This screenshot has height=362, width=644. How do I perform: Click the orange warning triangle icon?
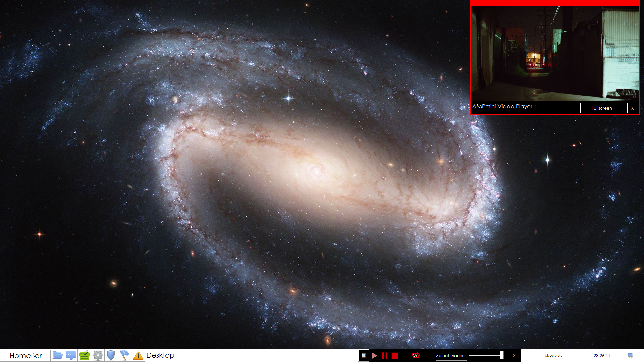(x=138, y=355)
